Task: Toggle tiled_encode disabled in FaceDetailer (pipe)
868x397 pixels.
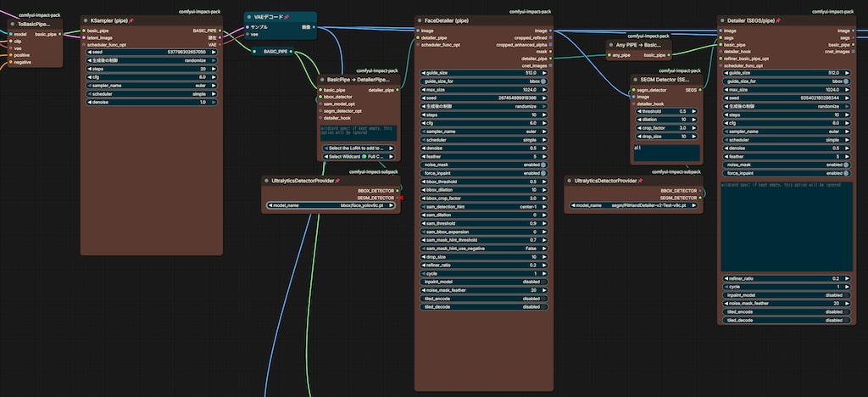Action: coord(484,299)
